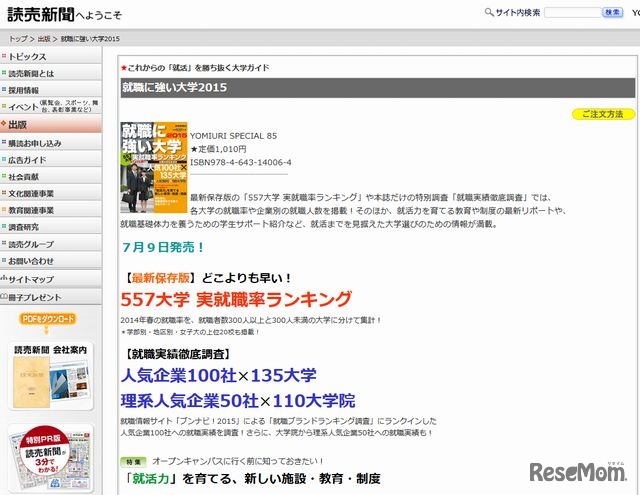The image size is (640, 495).
Task: Click the 就職に強い大学2015 title bar
Action: 378,87
